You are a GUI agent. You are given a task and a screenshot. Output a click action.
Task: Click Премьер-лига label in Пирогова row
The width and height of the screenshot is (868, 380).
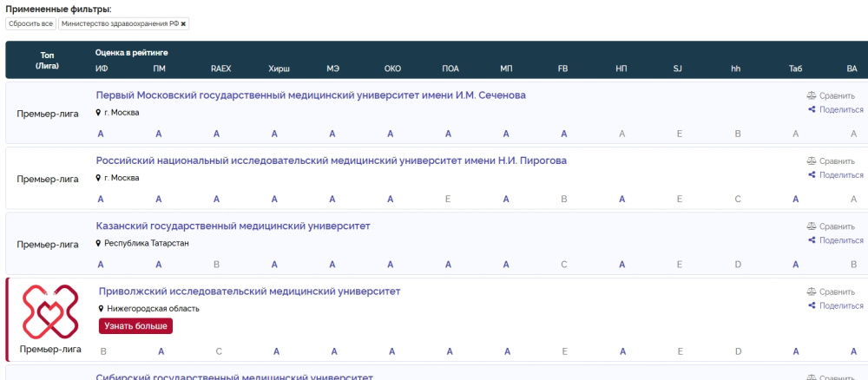pos(48,180)
